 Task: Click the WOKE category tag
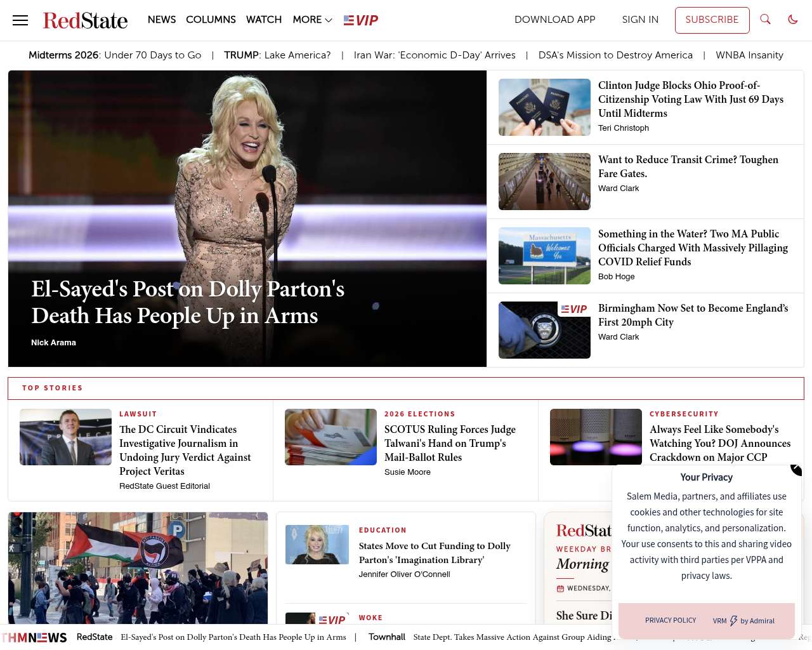(x=370, y=618)
